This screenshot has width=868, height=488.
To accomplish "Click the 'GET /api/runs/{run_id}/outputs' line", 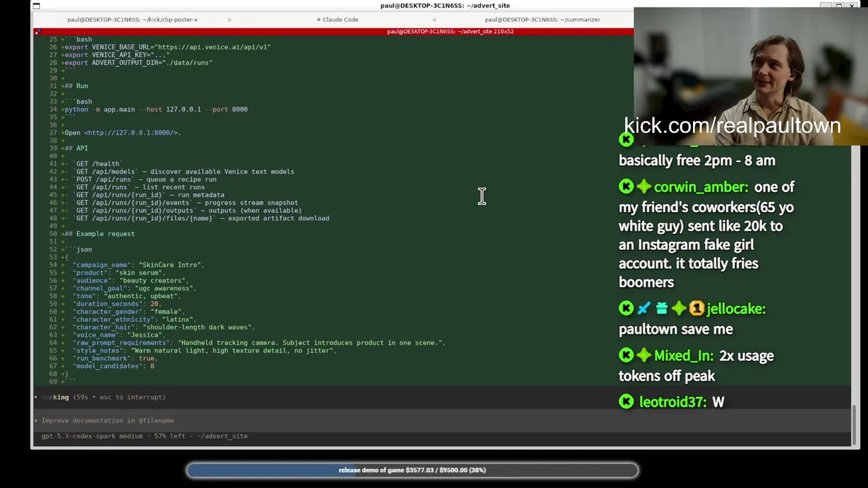I will coord(182,211).
